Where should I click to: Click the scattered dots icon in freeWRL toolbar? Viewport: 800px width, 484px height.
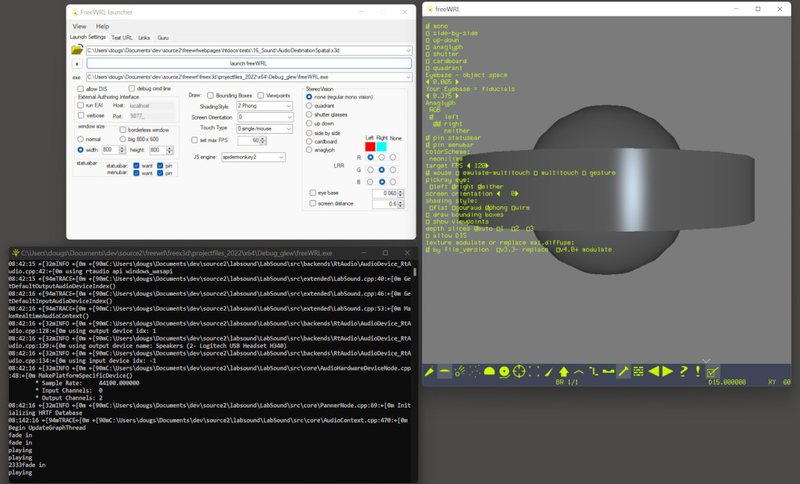click(x=474, y=372)
